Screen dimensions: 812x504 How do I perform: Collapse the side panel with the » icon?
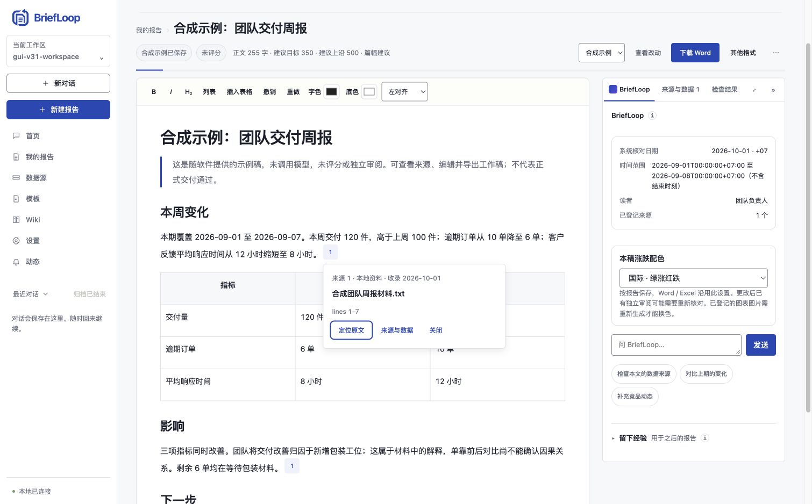coord(773,90)
